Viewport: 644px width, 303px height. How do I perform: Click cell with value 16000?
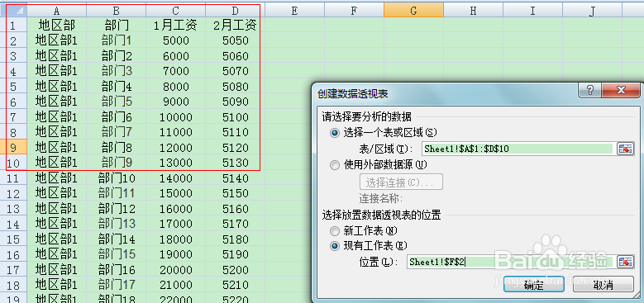point(176,209)
